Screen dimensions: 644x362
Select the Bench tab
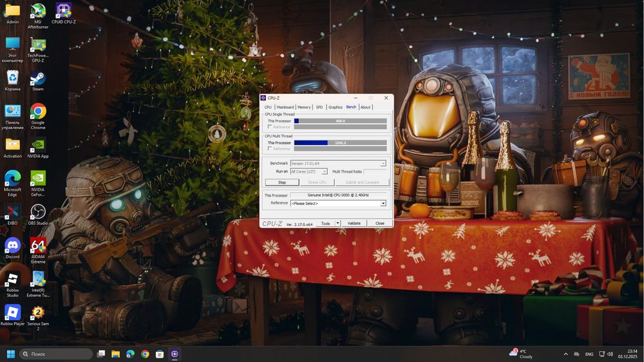click(351, 107)
